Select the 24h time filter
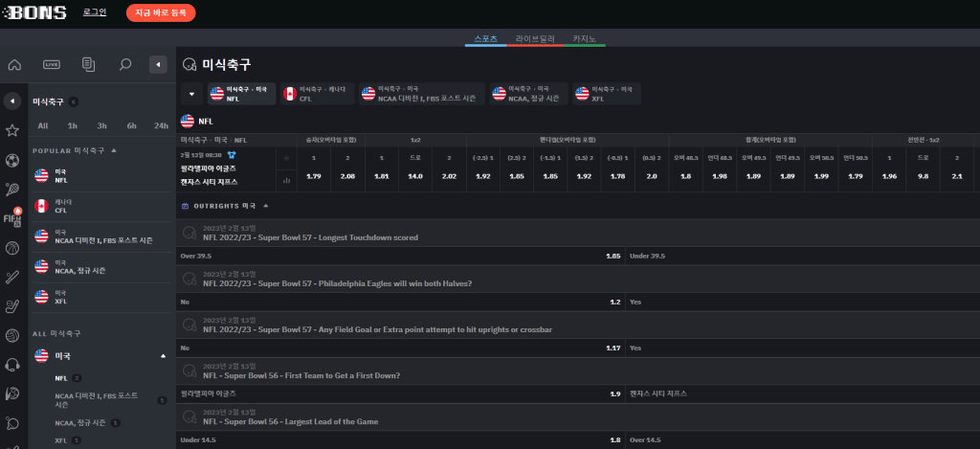Screen dimensions: 980x449 [x=161, y=125]
